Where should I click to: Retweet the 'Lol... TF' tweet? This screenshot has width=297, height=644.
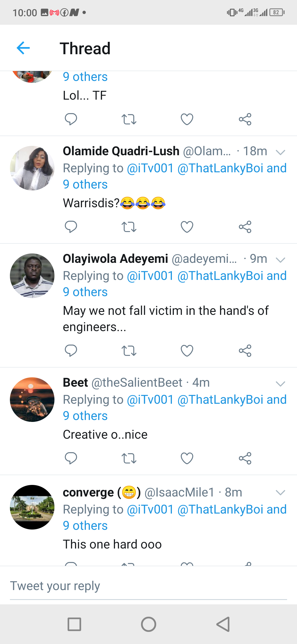pyautogui.click(x=129, y=119)
